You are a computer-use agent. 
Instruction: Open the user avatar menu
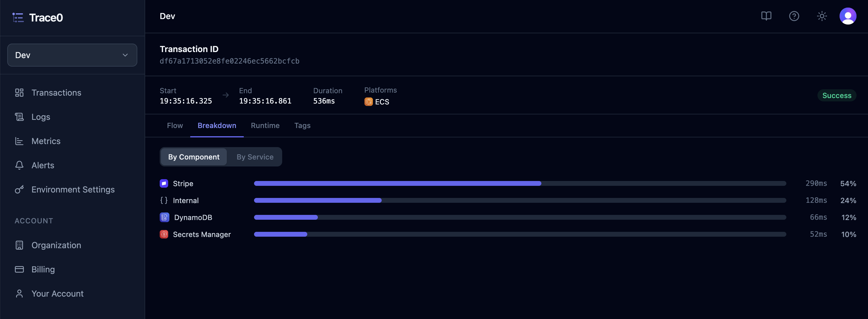[x=847, y=16]
